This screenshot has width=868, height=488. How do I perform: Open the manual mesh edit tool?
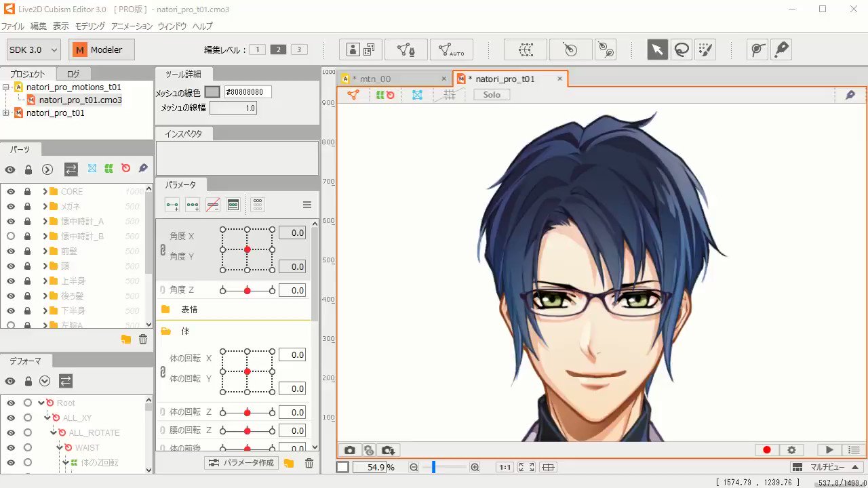[x=406, y=49]
